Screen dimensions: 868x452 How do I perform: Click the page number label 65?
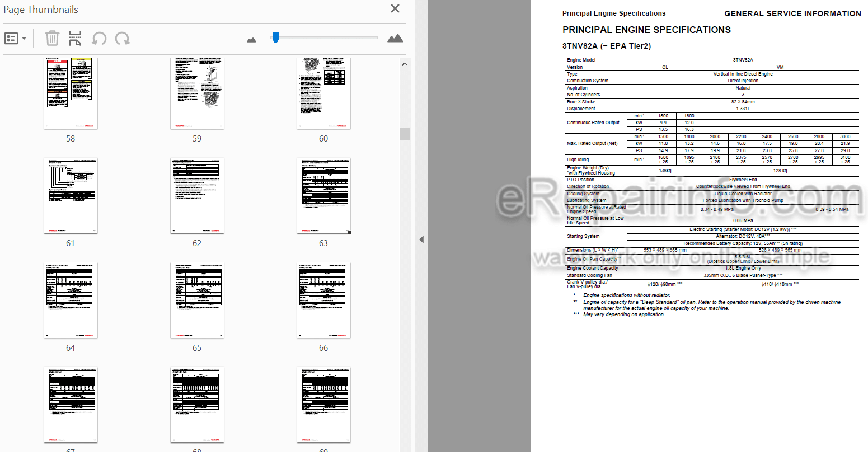pyautogui.click(x=197, y=348)
